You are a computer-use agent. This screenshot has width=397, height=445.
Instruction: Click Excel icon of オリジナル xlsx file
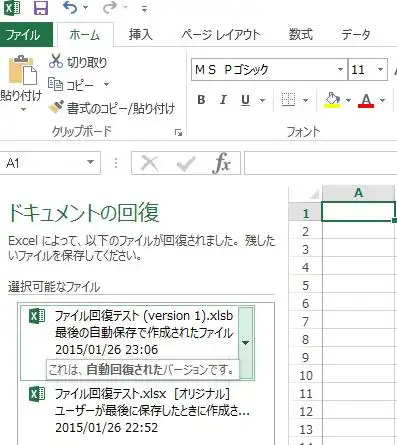[x=37, y=394]
